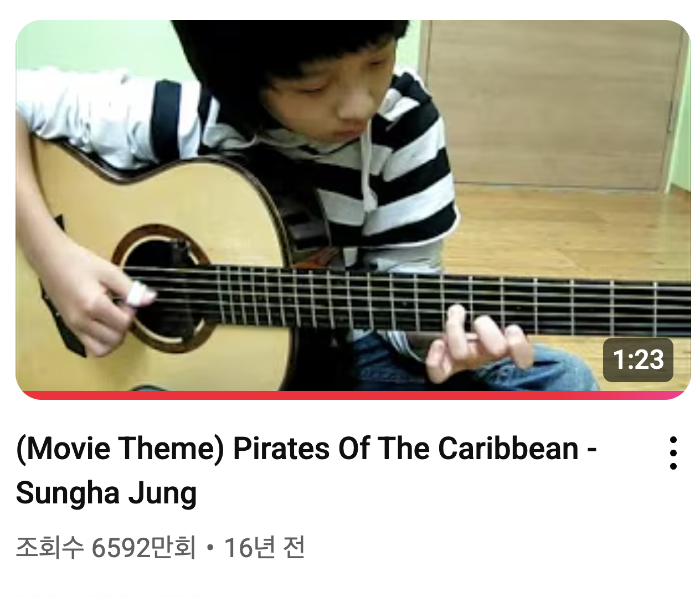Click the striped shirt in the thumbnail
The height and width of the screenshot is (597, 700).
pos(399,183)
